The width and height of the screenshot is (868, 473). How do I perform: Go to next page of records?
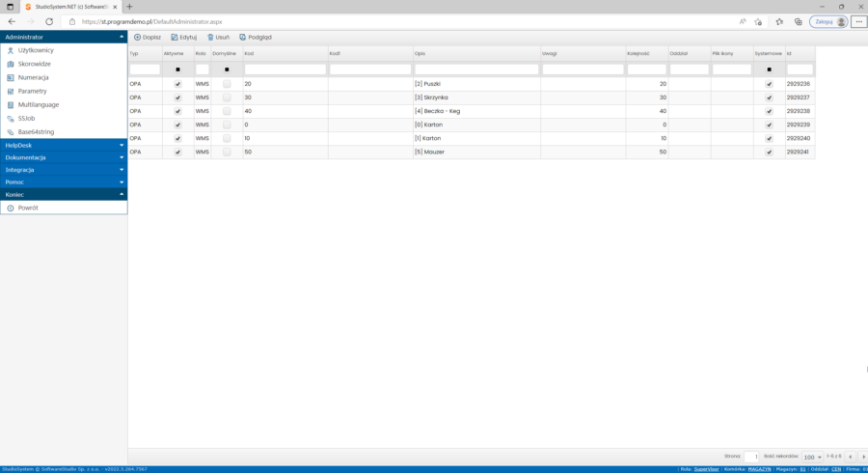point(863,457)
